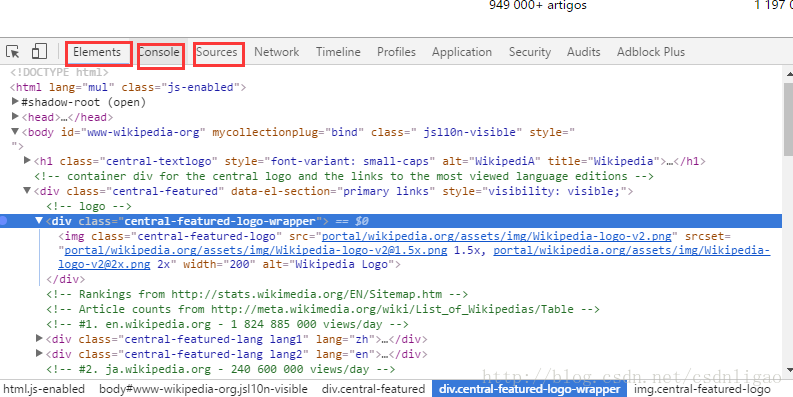This screenshot has width=793, height=397.
Task: Select div.central-featured breadcrumb
Action: (x=373, y=389)
